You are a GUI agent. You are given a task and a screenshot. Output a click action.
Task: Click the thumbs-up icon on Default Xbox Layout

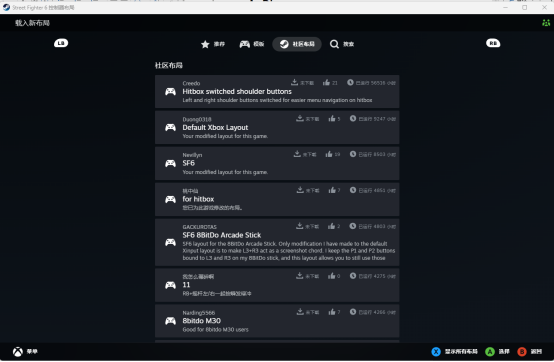(332, 118)
